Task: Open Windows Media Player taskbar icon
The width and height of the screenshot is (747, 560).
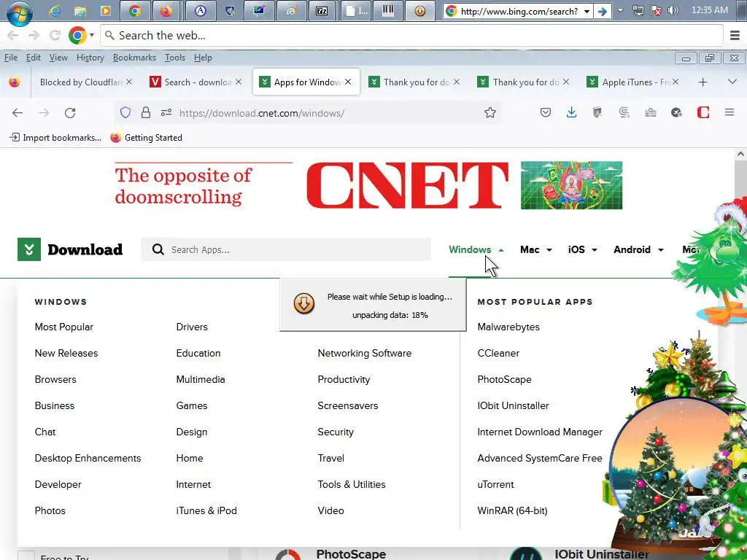Action: [105, 11]
